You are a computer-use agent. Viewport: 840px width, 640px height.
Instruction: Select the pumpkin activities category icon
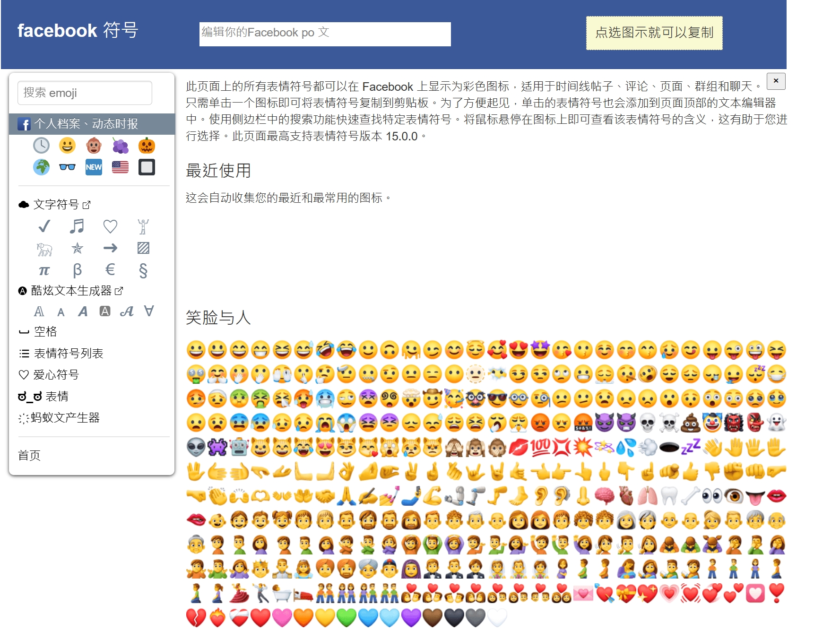pos(147,146)
